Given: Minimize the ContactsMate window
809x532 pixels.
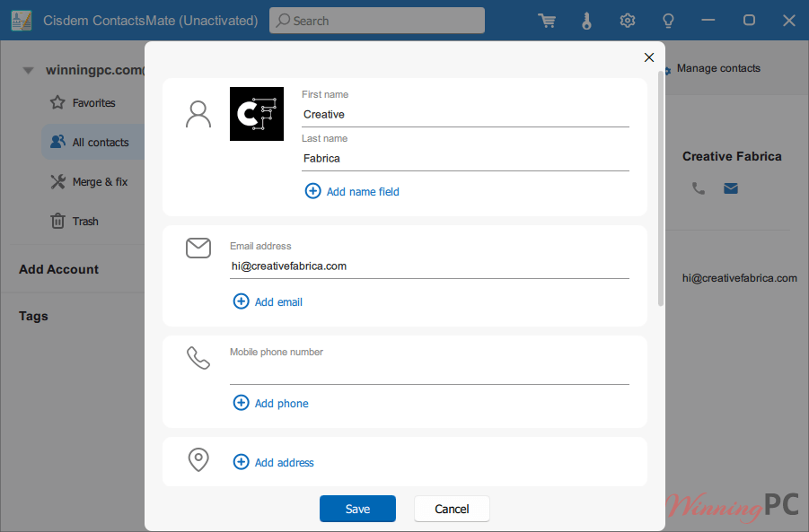Looking at the screenshot, I should [708, 21].
